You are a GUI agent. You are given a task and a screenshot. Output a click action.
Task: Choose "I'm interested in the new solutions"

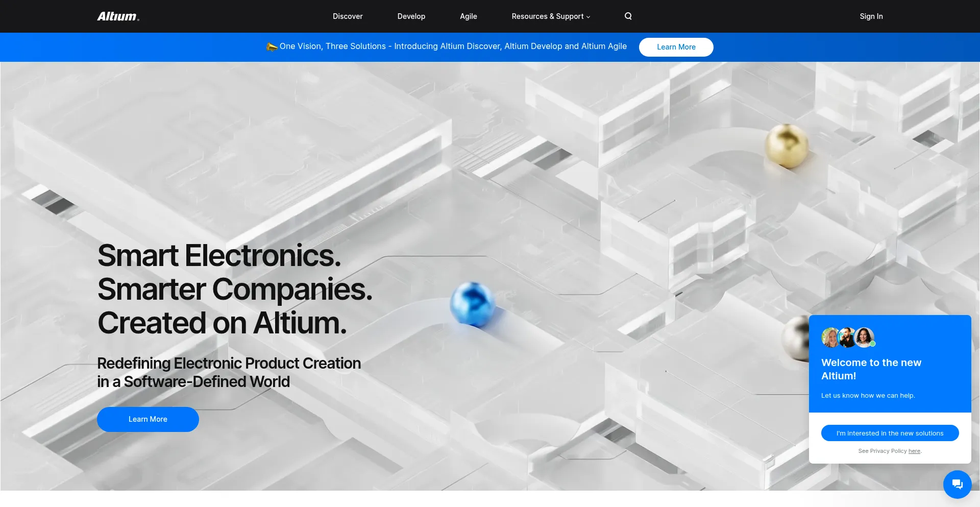pos(890,433)
